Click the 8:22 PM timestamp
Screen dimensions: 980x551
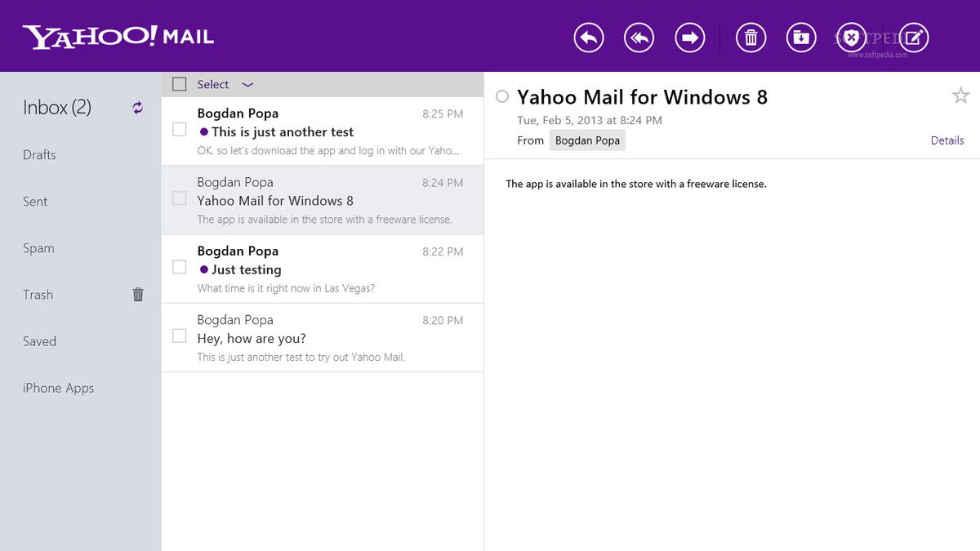click(443, 251)
